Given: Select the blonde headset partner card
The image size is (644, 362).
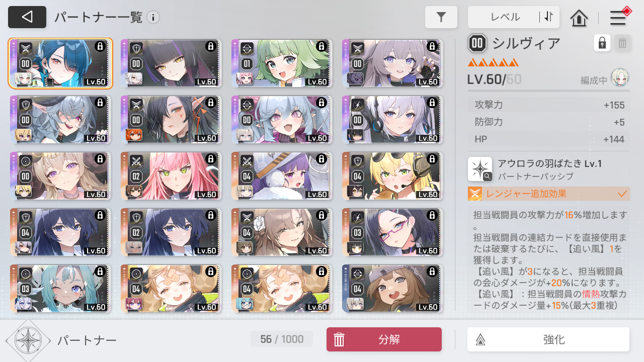Looking at the screenshot, I should [392, 176].
